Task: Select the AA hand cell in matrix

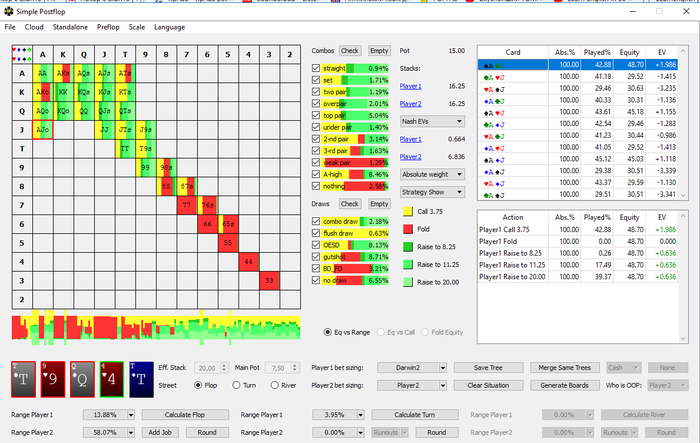Action: [42, 73]
